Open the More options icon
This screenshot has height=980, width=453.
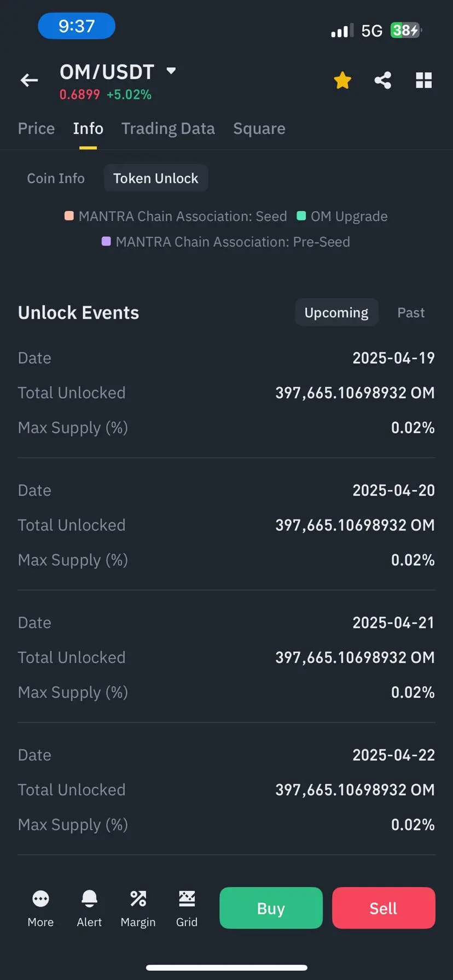tap(40, 898)
